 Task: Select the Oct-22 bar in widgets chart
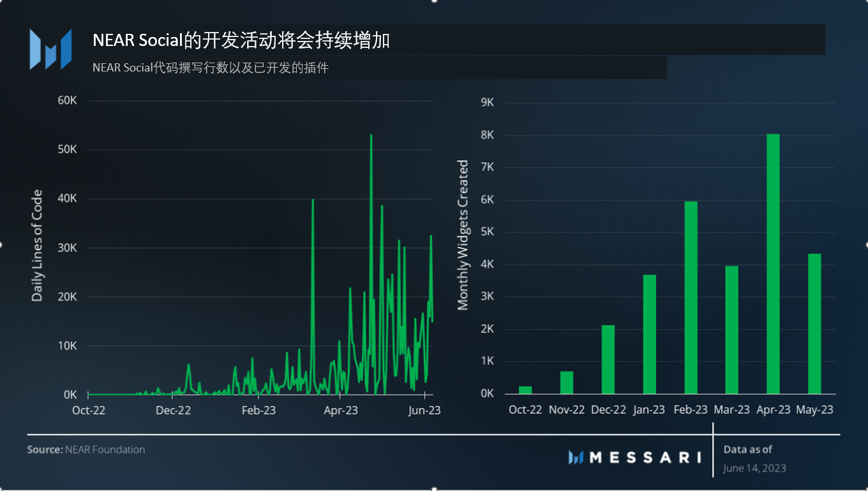(525, 389)
